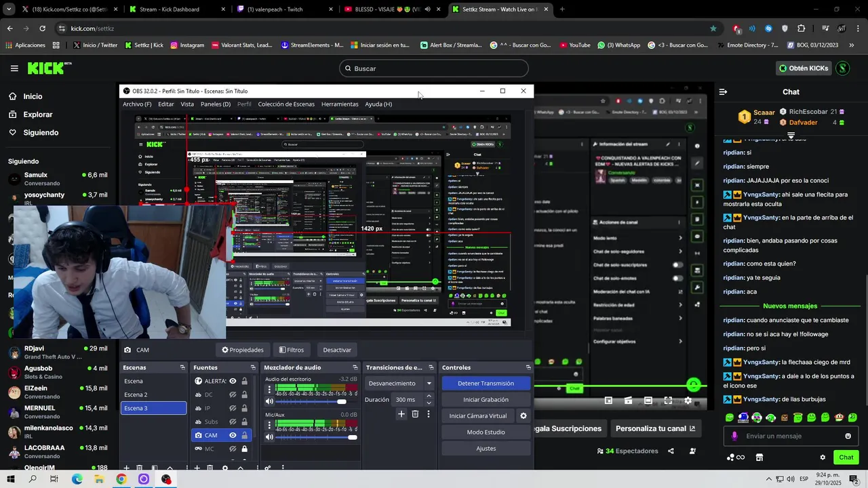Click the Kick Buscar search field
This screenshot has width=868, height=488.
coord(433,68)
